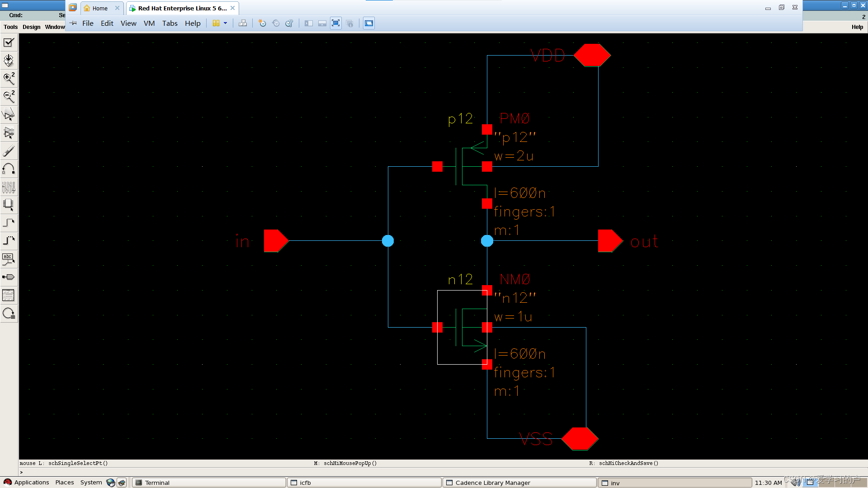Toggle VMware full screen mode
Viewport: 868px width, 488px height.
click(x=335, y=23)
